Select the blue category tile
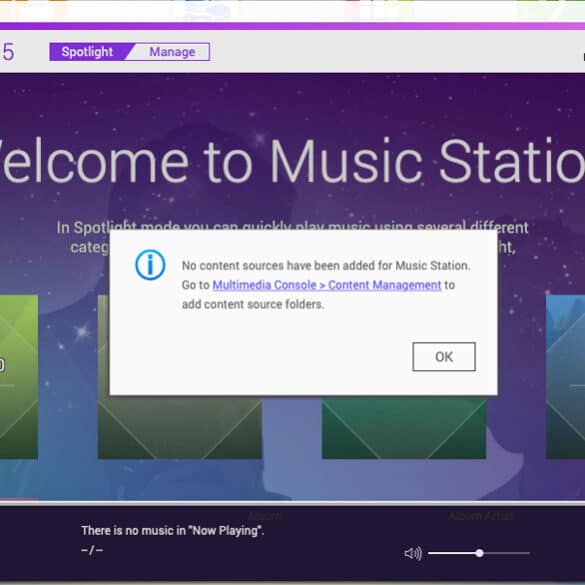 [x=565, y=377]
